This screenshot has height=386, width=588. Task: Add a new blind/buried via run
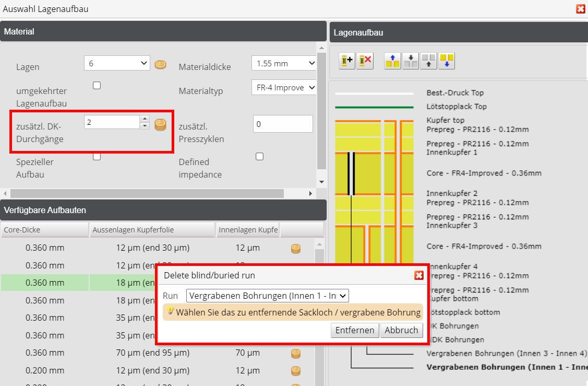pyautogui.click(x=346, y=60)
